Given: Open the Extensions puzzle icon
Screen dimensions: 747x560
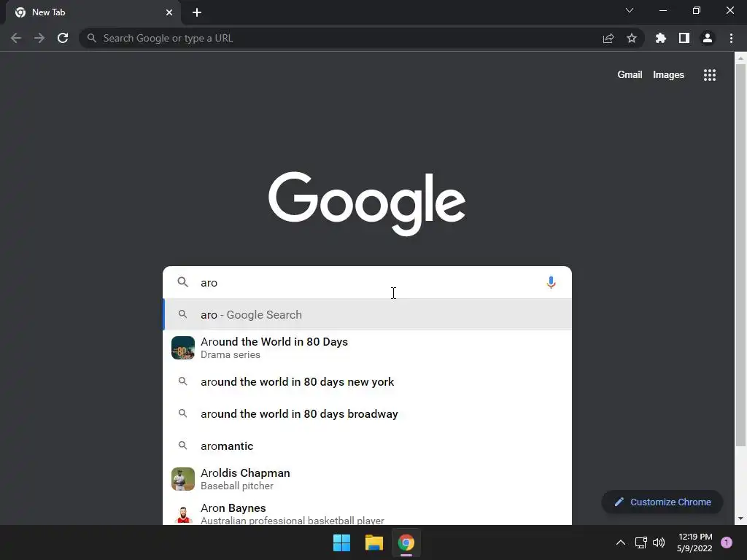Looking at the screenshot, I should [x=660, y=38].
